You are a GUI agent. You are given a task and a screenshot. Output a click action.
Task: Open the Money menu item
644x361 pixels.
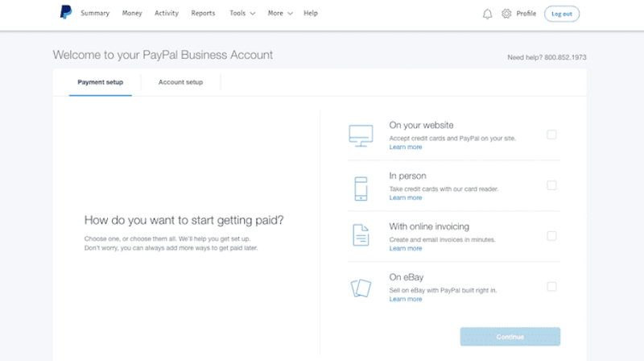click(x=132, y=13)
